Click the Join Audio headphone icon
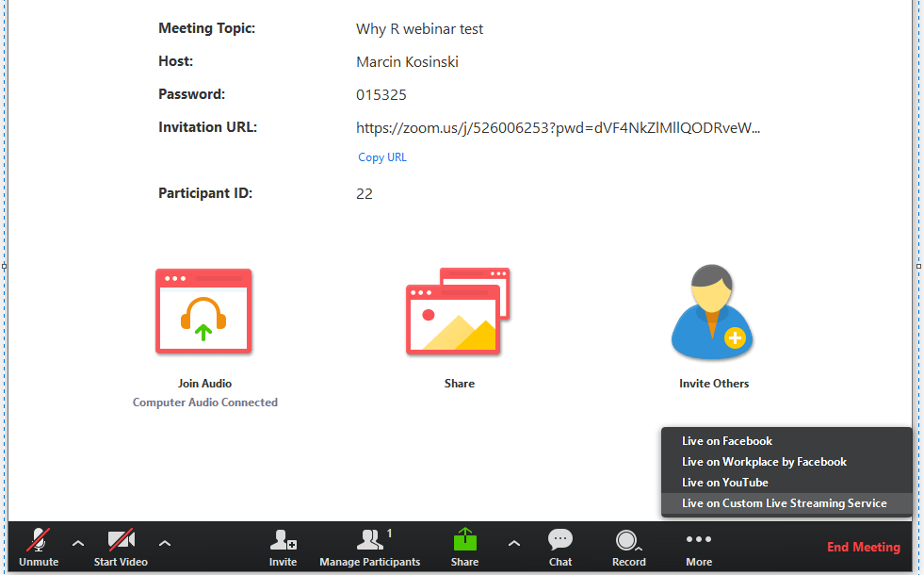This screenshot has height=575, width=924. pyautogui.click(x=203, y=311)
